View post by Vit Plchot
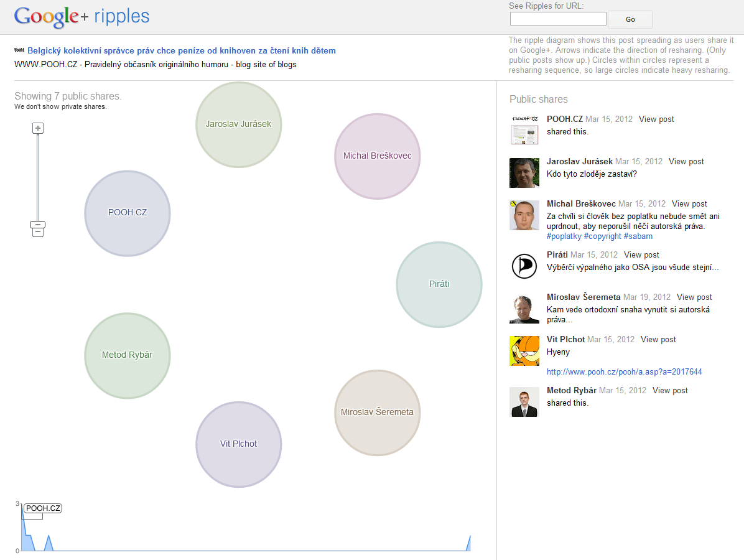Viewport: 744px width, 560px height. [x=658, y=339]
